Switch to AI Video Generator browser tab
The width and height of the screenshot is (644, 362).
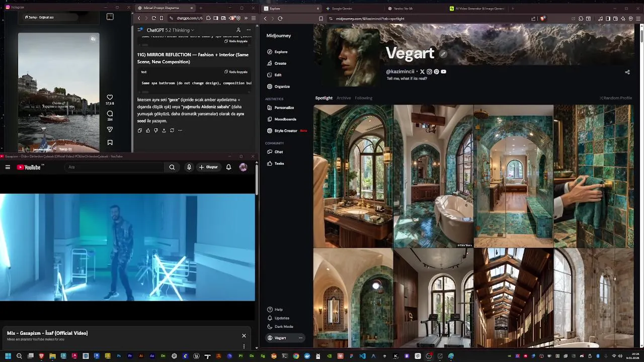pos(476,9)
